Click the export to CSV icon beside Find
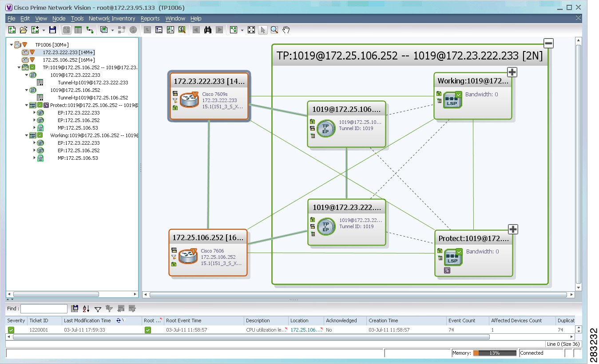 75,309
